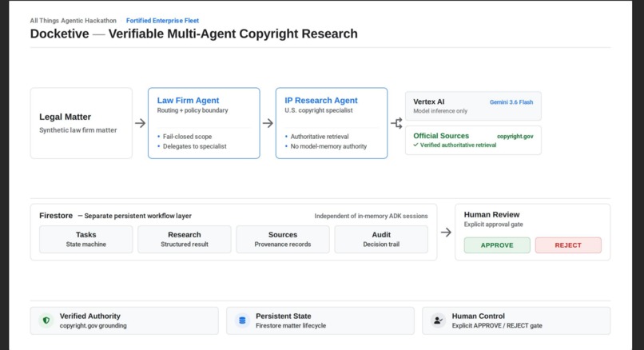Viewport: 644px width, 350px height.
Task: Click the Fail-closed scope bullet
Action: 187,137
